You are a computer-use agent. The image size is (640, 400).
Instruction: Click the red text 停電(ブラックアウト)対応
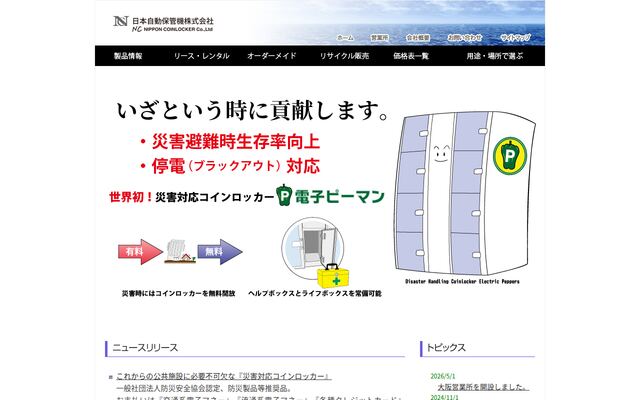pyautogui.click(x=236, y=166)
